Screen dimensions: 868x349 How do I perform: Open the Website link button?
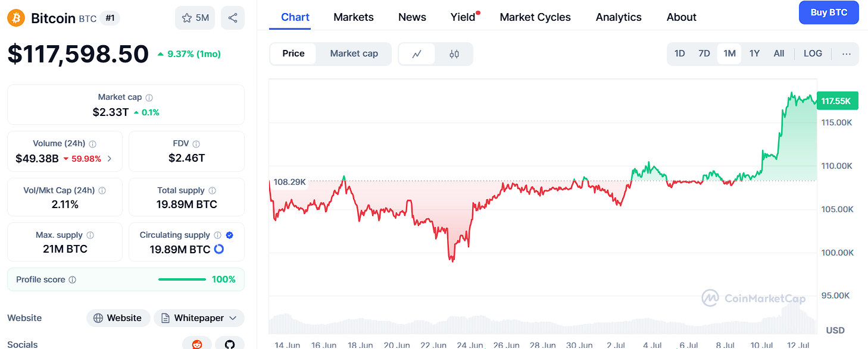click(x=117, y=318)
